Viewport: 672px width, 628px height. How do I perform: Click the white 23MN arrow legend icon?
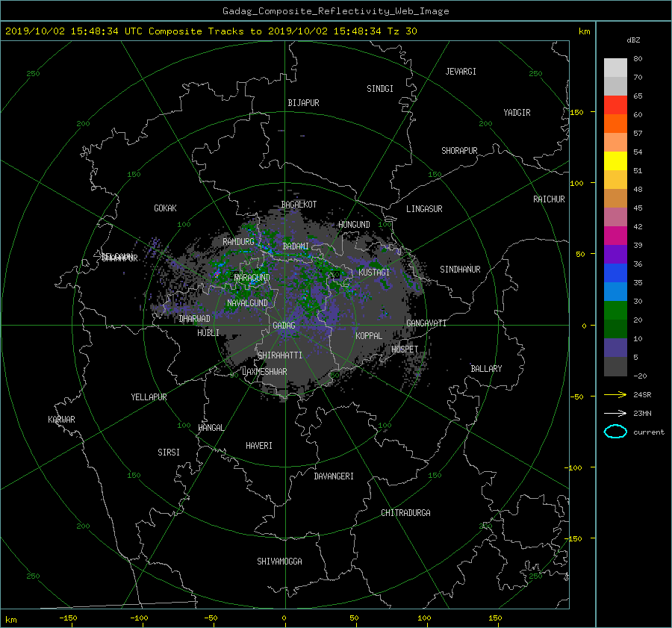coord(615,413)
